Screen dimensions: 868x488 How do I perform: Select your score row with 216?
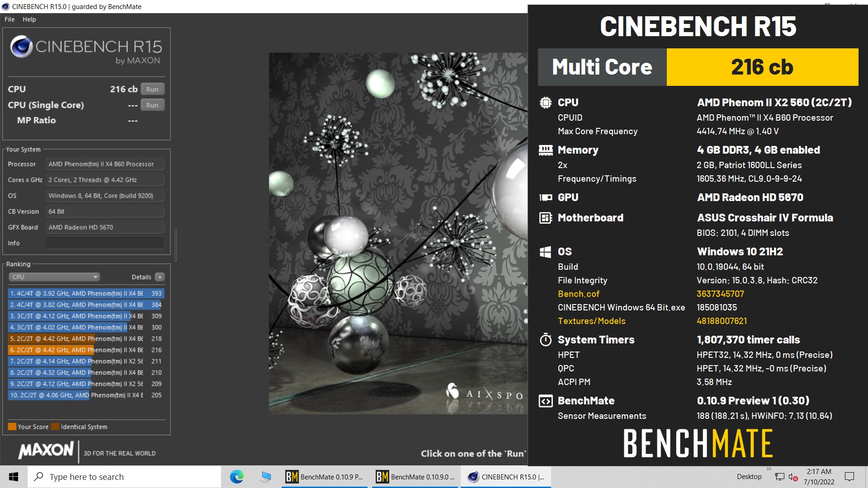pyautogui.click(x=86, y=350)
